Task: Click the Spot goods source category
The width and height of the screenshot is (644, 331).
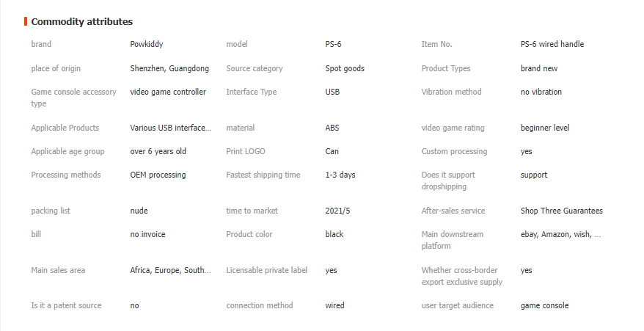Action: (x=345, y=69)
